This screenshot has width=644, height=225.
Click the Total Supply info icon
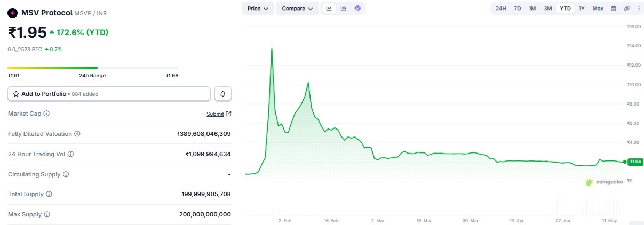click(x=49, y=194)
